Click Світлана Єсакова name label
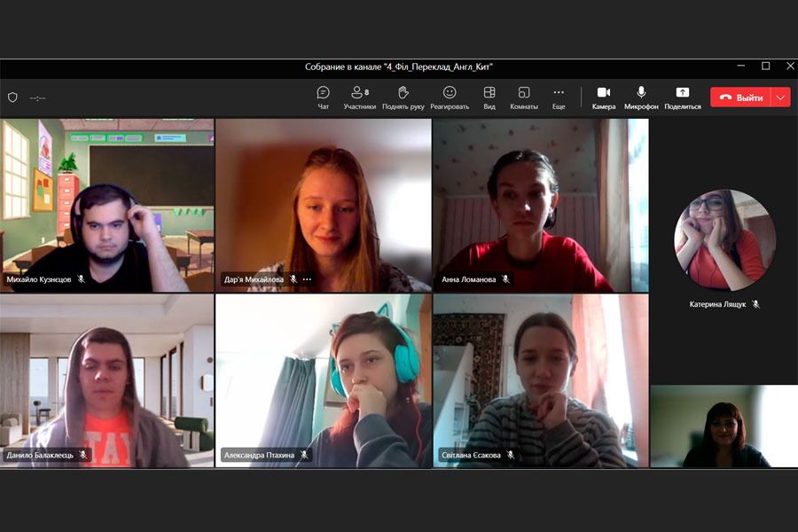Image resolution: width=798 pixels, height=532 pixels. point(471,455)
